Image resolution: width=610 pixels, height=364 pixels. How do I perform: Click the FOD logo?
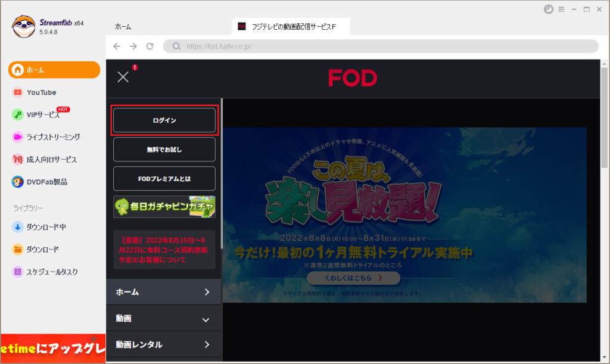(x=353, y=78)
